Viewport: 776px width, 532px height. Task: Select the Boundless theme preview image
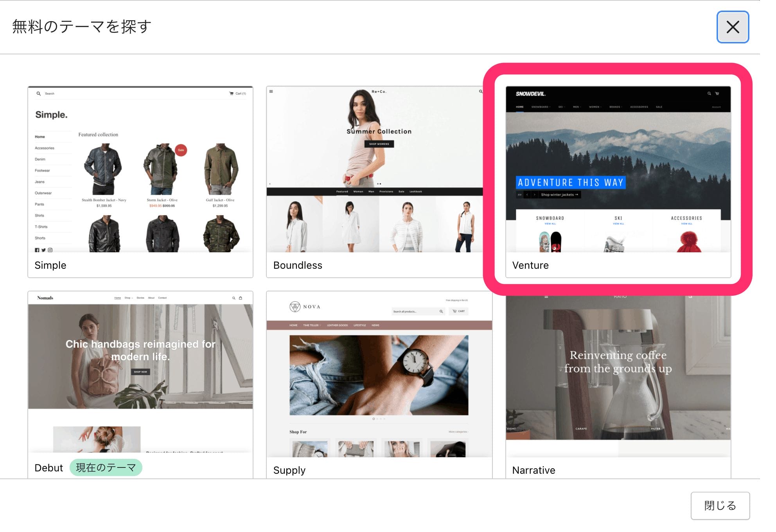click(x=375, y=169)
